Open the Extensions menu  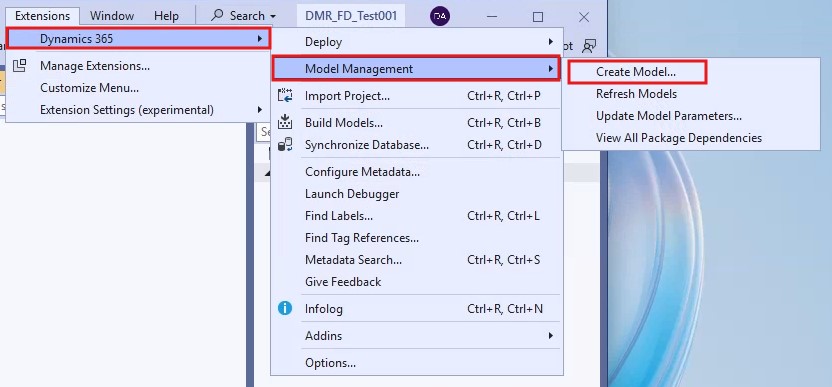click(x=42, y=16)
